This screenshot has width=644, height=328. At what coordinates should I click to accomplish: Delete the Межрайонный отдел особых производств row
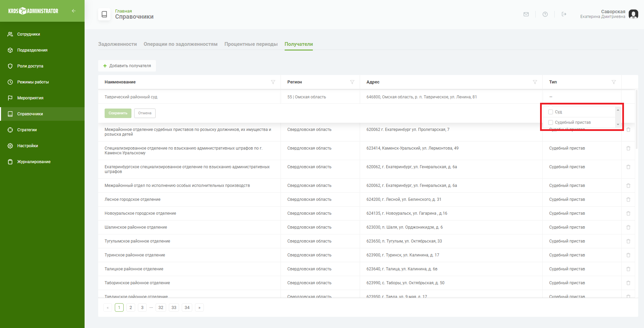[x=628, y=186]
